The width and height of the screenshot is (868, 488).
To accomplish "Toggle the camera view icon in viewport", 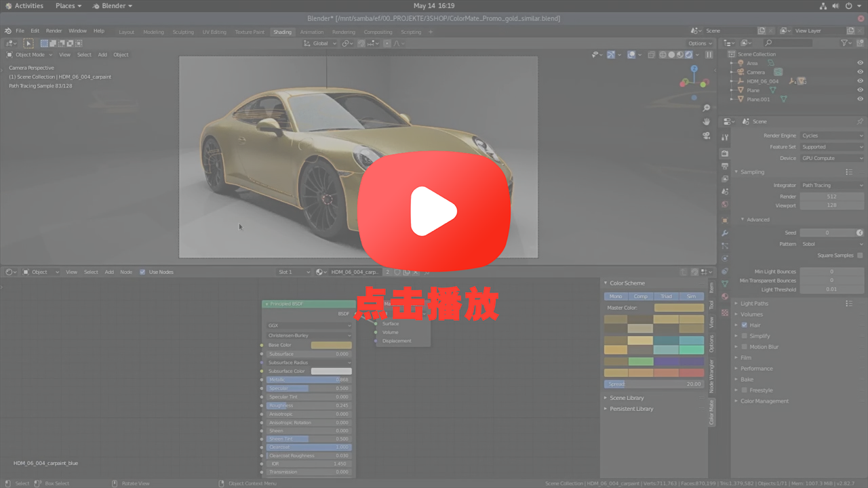I will (707, 135).
